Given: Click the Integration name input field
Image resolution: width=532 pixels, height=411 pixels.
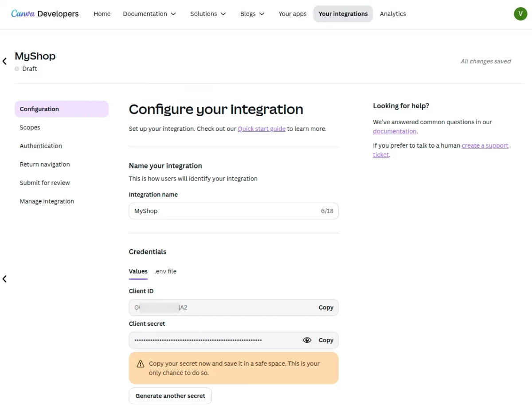Looking at the screenshot, I should 234,211.
